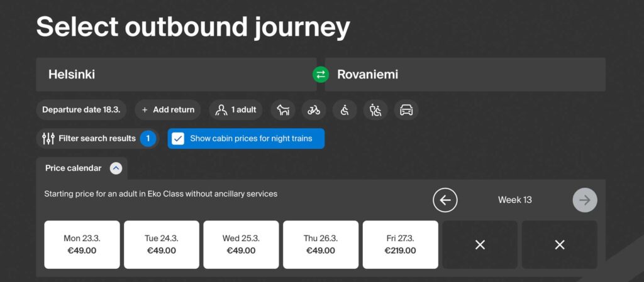This screenshot has width=644, height=282.
Task: Edit the Helsinki departure field
Action: (x=176, y=75)
